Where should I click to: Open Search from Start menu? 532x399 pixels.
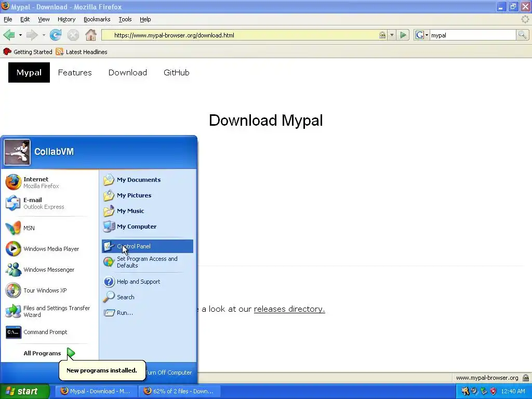[147, 297]
